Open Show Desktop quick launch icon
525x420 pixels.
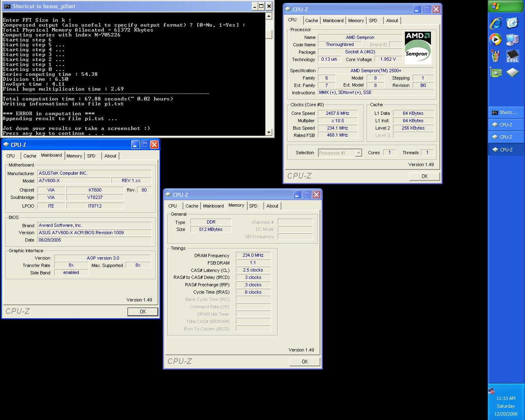click(512, 23)
